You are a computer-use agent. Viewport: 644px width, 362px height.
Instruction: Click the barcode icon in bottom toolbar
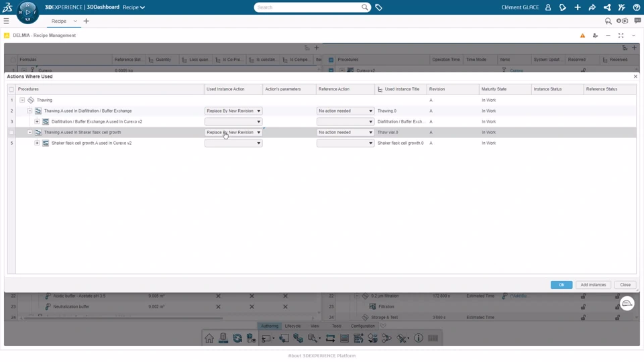click(x=433, y=338)
